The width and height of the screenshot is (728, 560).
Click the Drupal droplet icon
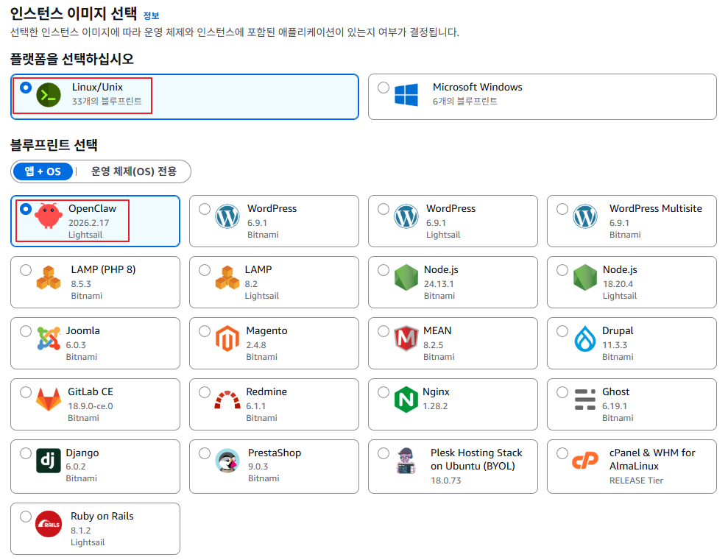point(585,339)
